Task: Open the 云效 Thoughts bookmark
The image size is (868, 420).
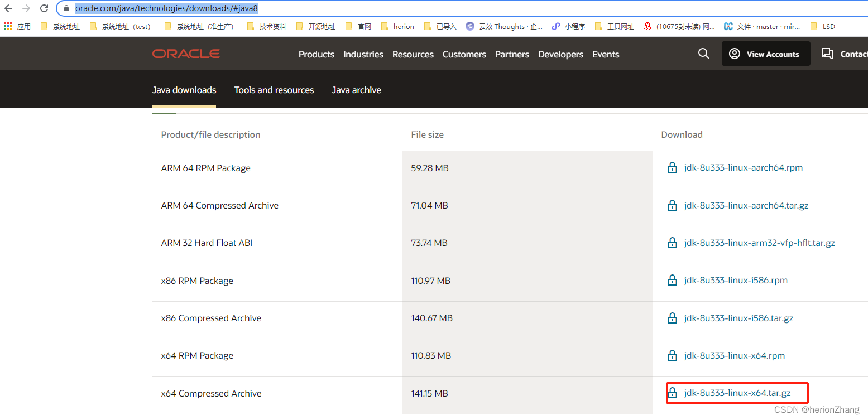Action: [504, 26]
